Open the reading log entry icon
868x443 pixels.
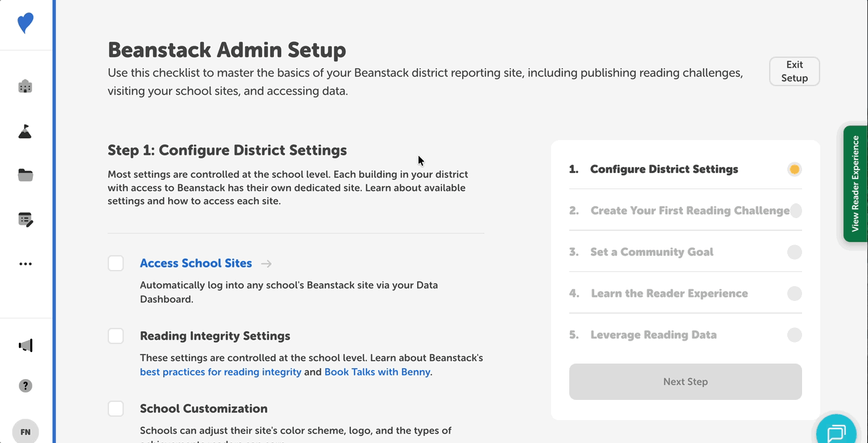coord(25,219)
